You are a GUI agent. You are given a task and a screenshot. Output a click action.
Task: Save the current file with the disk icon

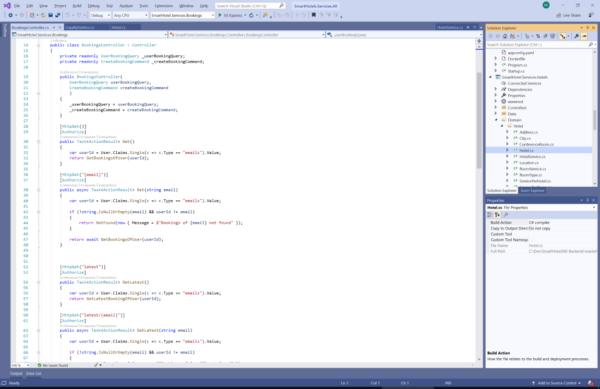tap(50, 15)
